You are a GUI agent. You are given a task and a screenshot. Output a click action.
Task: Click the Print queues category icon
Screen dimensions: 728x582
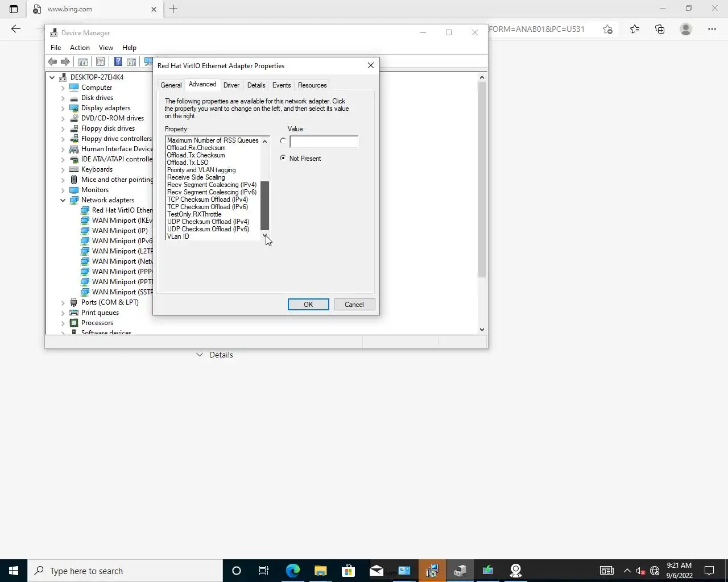pyautogui.click(x=74, y=313)
